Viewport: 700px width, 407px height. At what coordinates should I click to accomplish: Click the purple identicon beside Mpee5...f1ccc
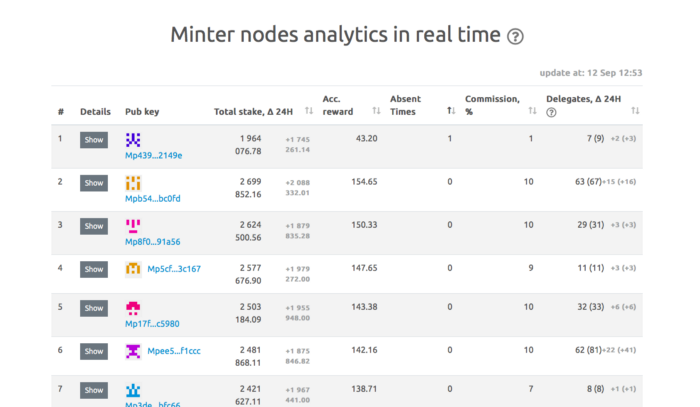click(x=133, y=351)
